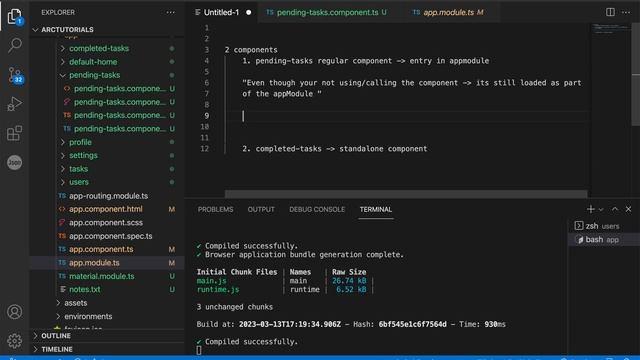Open the OUTPUT panel tab

pyautogui.click(x=261, y=209)
